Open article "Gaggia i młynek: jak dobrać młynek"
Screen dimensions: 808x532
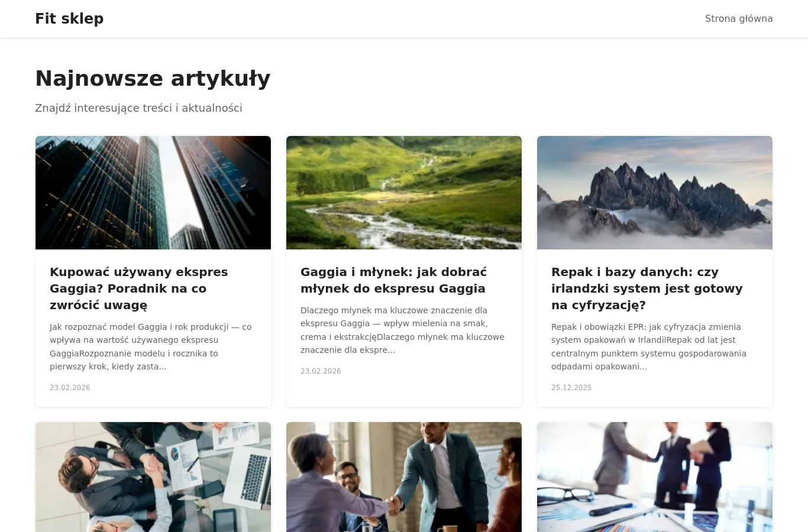pos(393,280)
